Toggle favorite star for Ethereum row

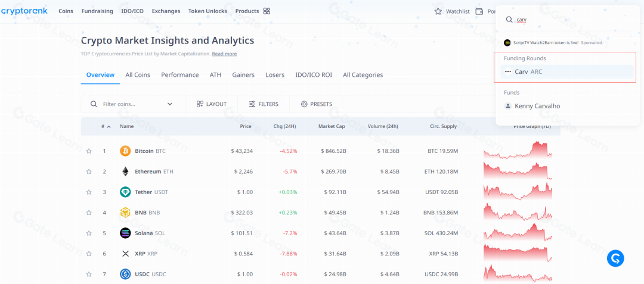(x=89, y=171)
